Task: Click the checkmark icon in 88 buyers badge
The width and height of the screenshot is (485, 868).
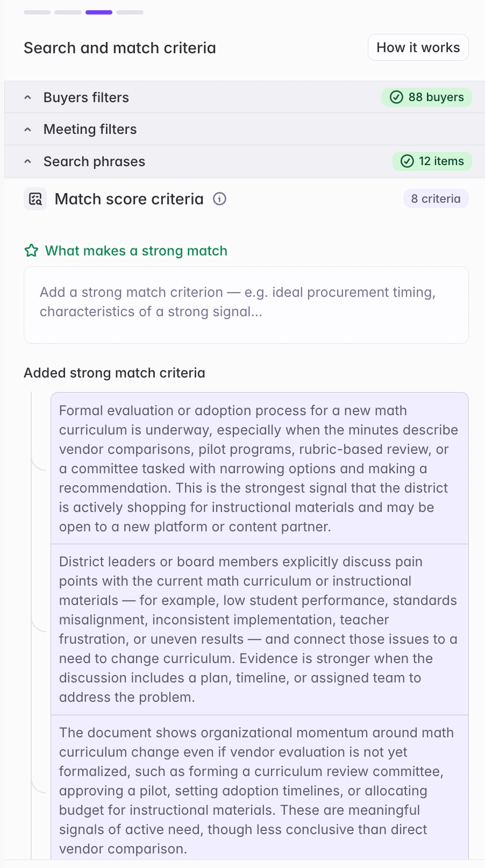Action: tap(396, 97)
